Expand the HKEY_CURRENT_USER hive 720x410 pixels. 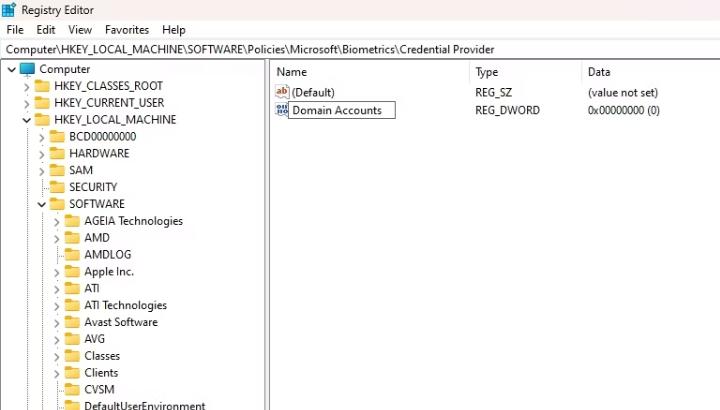coord(27,104)
